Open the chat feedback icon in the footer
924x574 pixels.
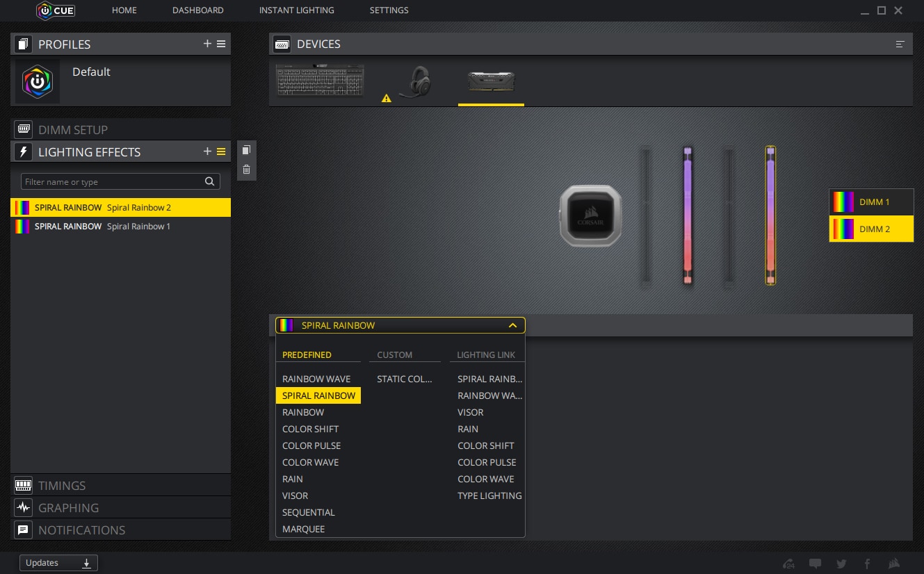tap(816, 564)
